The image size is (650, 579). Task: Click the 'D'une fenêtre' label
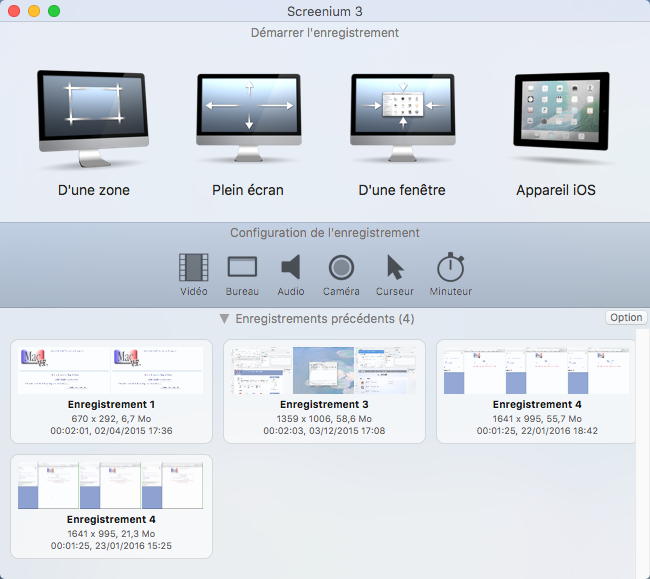[402, 190]
